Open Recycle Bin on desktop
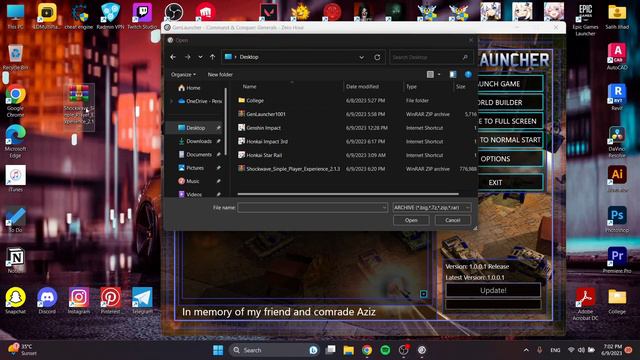This screenshot has width=640, height=360. pos(16,57)
